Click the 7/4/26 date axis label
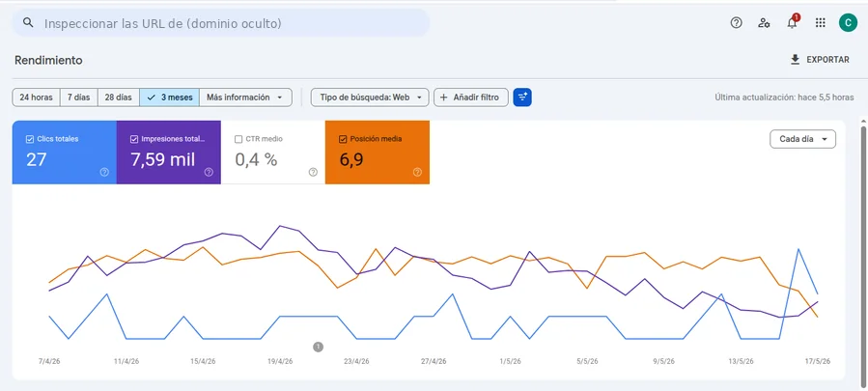This screenshot has height=391, width=868. [x=49, y=361]
